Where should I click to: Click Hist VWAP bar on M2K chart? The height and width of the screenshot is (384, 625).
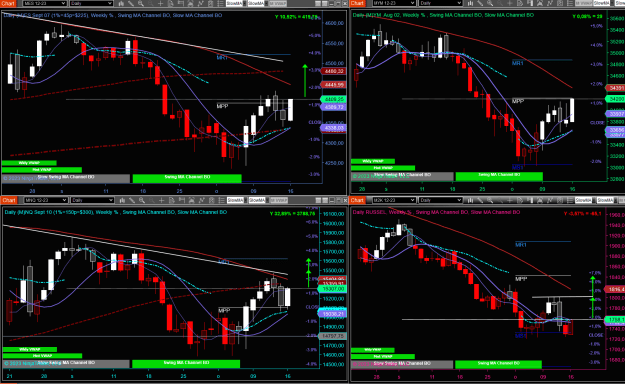tap(383, 356)
